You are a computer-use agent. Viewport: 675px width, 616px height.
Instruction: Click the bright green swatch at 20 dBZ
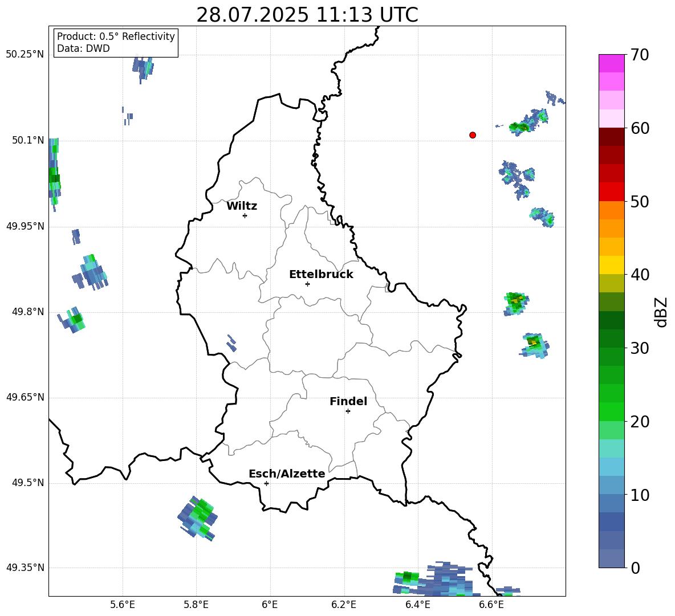(611, 411)
